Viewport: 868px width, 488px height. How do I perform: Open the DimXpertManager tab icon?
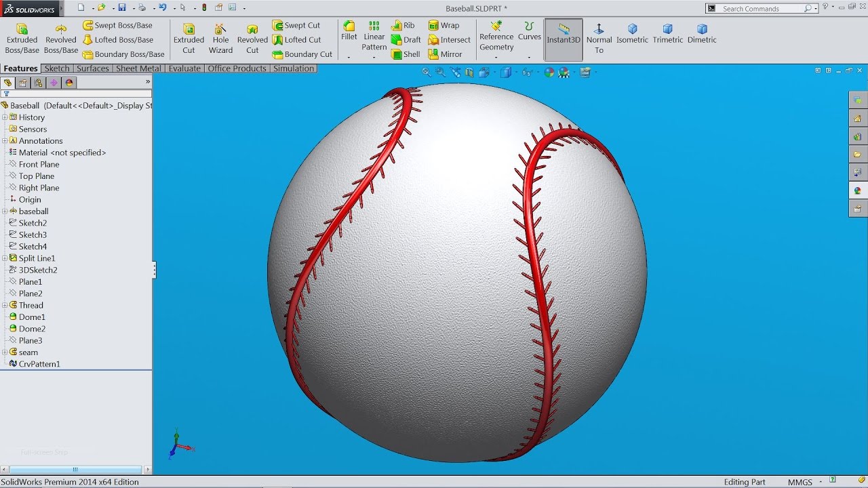(x=54, y=83)
